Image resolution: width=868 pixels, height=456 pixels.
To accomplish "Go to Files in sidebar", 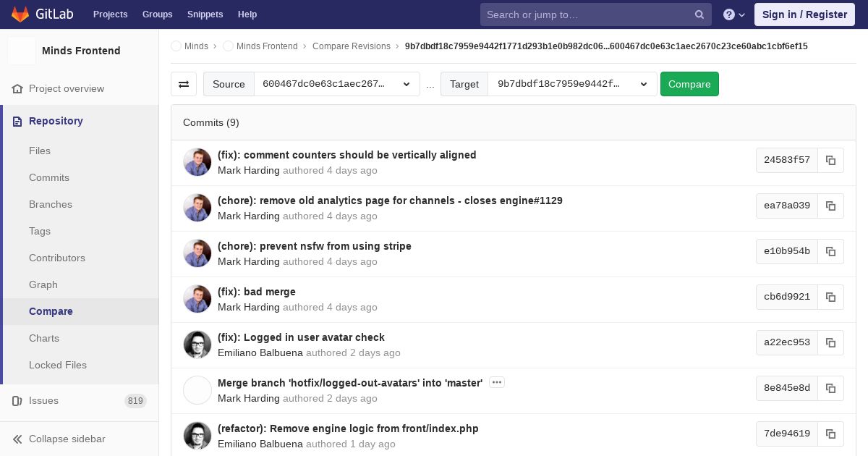I will point(40,151).
